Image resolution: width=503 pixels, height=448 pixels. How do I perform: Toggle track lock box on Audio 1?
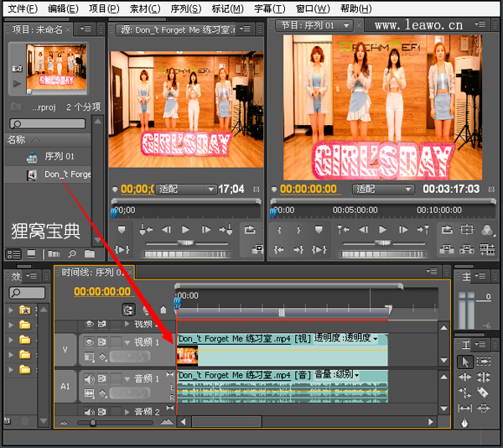116,379
